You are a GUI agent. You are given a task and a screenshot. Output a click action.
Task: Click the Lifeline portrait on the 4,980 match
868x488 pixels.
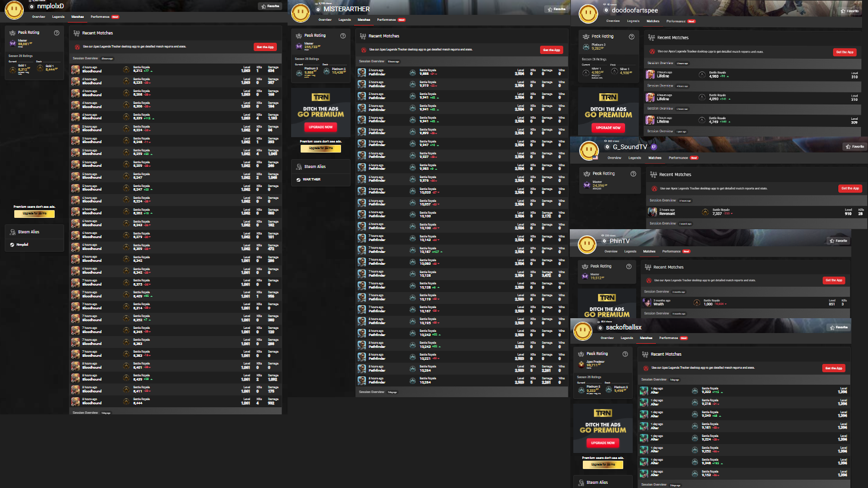[x=651, y=75]
